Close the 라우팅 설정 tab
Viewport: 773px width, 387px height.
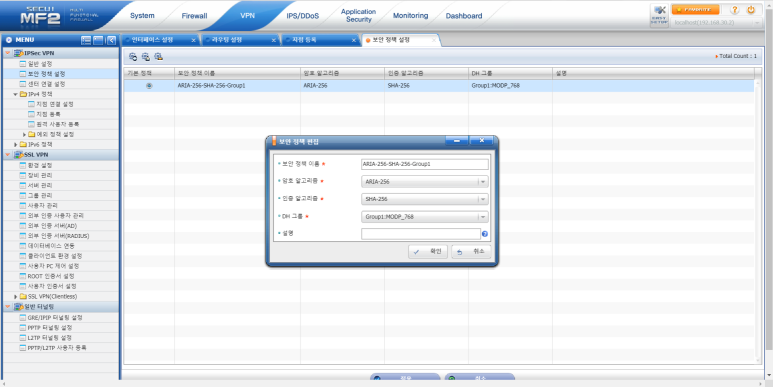click(x=274, y=40)
